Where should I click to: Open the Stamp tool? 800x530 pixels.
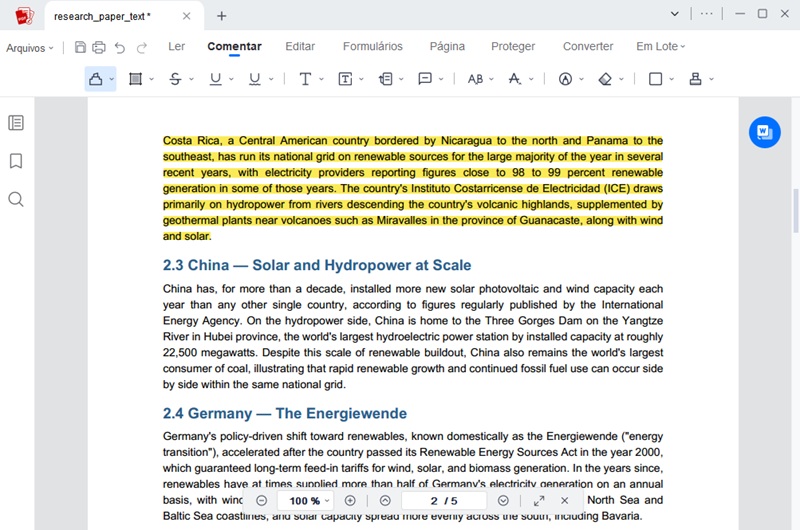695,79
